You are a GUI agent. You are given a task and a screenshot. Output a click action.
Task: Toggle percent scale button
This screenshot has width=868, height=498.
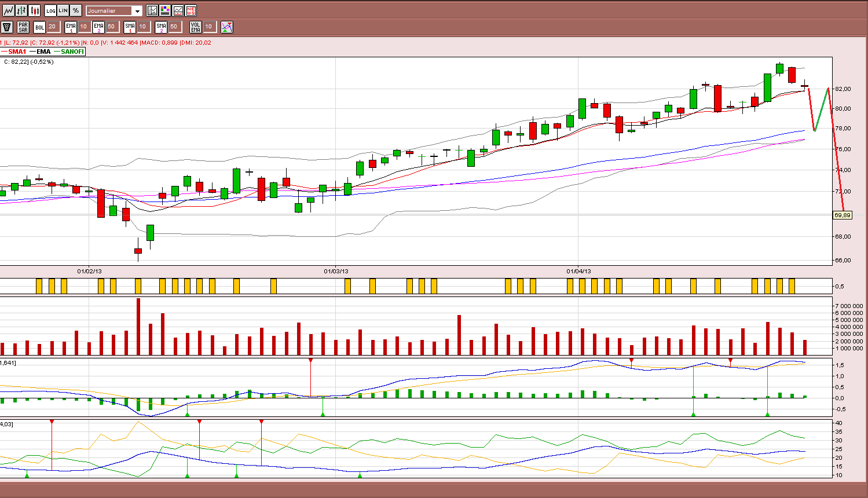pos(76,10)
